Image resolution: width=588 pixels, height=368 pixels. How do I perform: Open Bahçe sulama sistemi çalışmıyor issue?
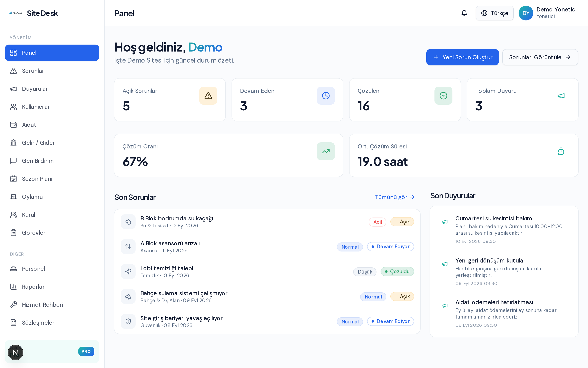tap(267, 296)
